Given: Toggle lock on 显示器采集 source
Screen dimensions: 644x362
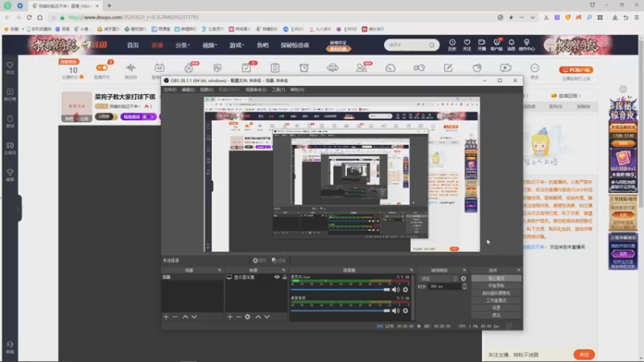Looking at the screenshot, I should click(x=285, y=277).
